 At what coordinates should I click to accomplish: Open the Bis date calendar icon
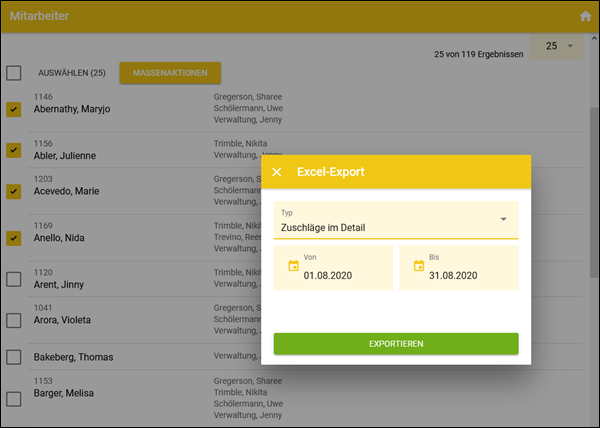coord(418,266)
